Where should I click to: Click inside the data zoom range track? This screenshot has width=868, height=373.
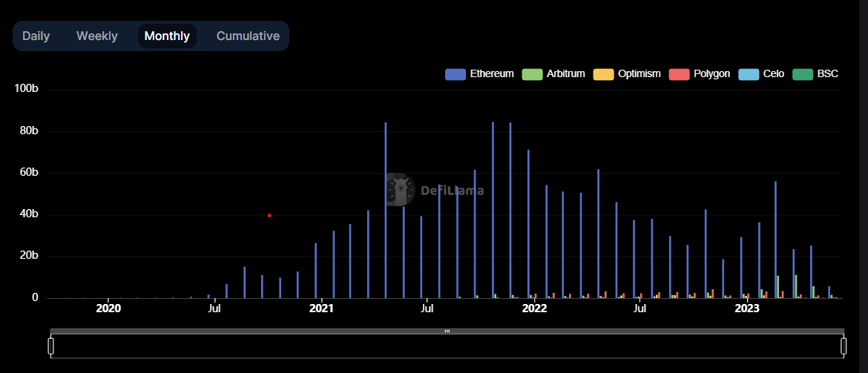(447, 346)
